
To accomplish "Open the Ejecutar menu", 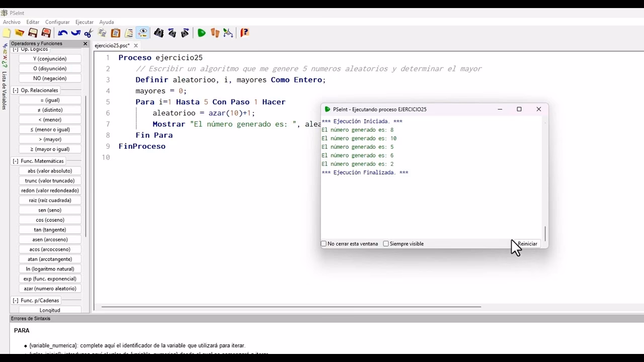I will click(84, 22).
